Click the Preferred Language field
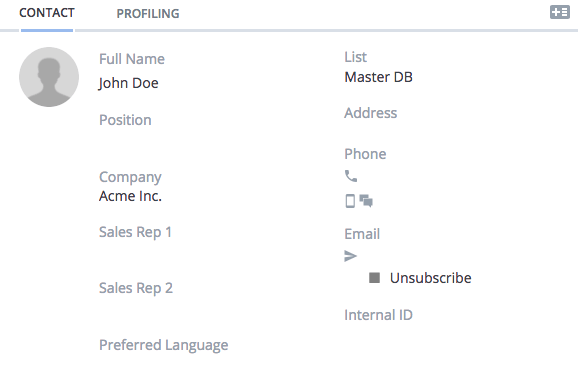Viewport: 578px width, 371px height. coord(164,345)
